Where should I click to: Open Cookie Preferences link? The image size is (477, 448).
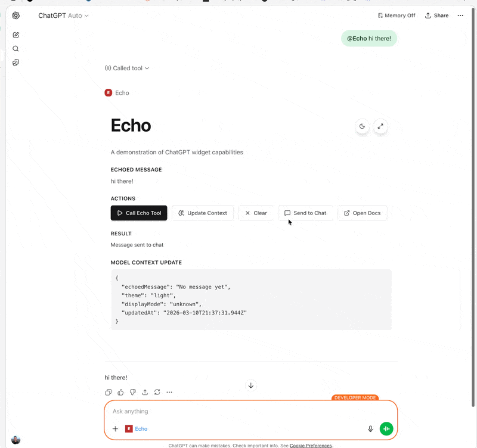[x=310, y=445]
